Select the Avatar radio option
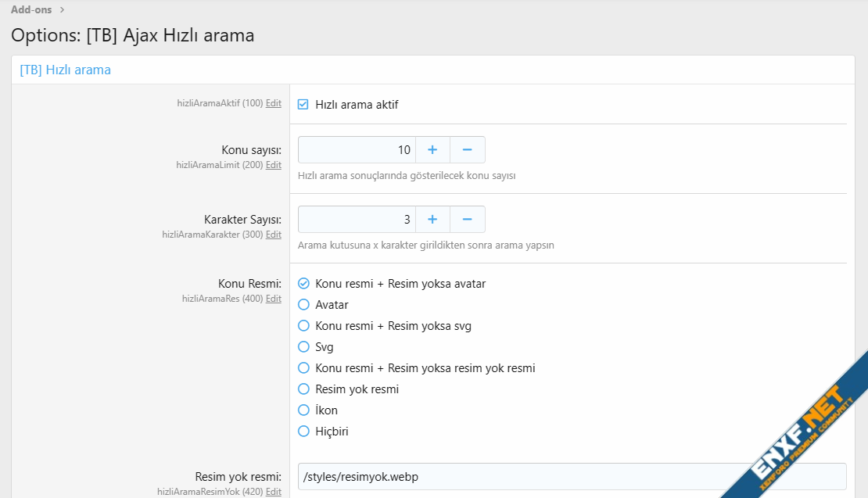The height and width of the screenshot is (498, 868). [303, 305]
